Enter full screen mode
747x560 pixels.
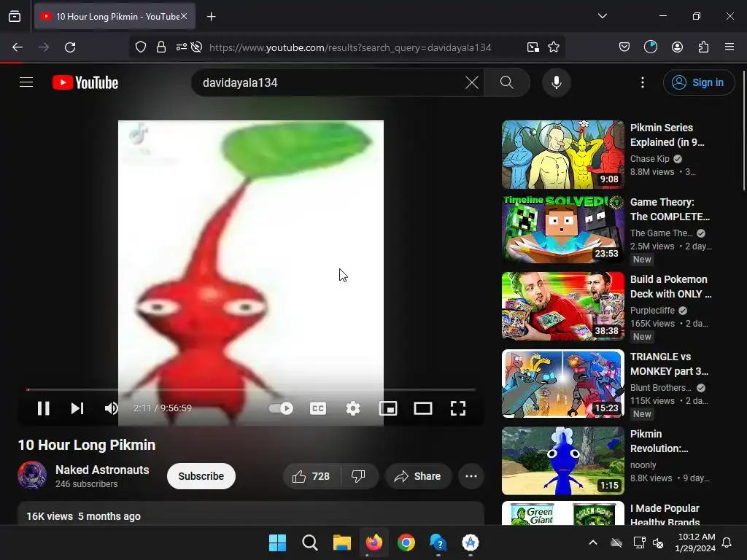(x=458, y=408)
